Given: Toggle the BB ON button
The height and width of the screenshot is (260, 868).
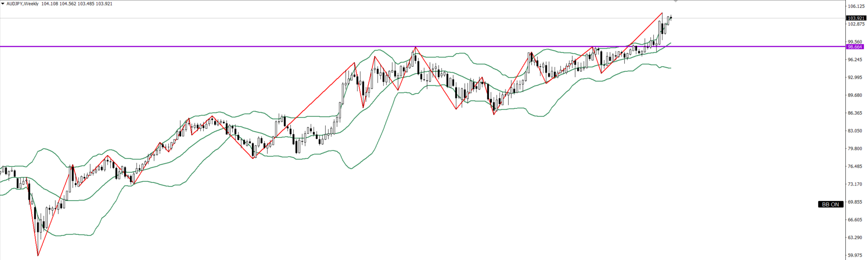Looking at the screenshot, I should 830,205.
